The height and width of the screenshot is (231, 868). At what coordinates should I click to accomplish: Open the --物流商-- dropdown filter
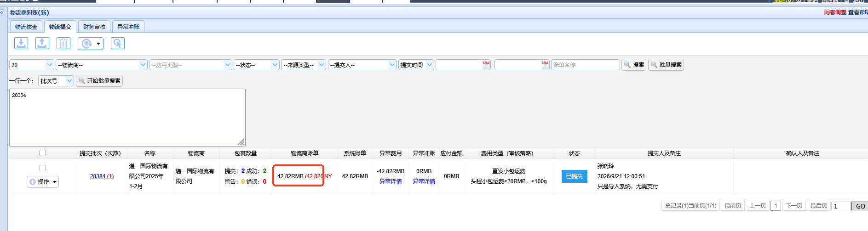point(102,65)
